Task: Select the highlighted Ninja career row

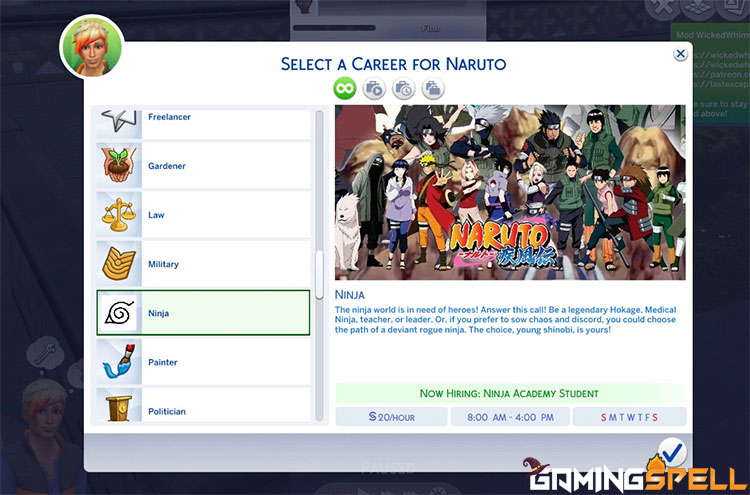Action: click(x=204, y=313)
